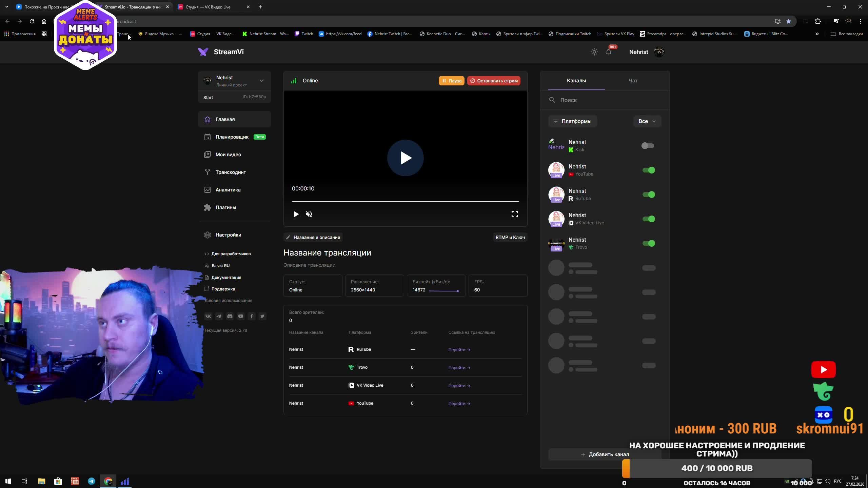
Task: Unmute the video player sound
Action: click(x=309, y=214)
